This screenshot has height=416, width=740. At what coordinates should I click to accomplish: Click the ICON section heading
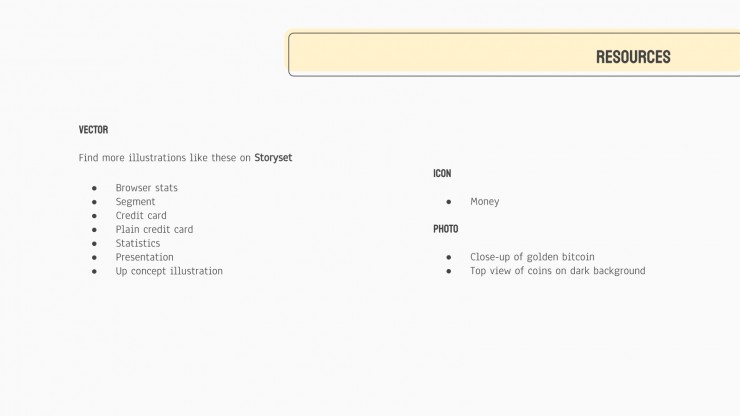pos(442,173)
